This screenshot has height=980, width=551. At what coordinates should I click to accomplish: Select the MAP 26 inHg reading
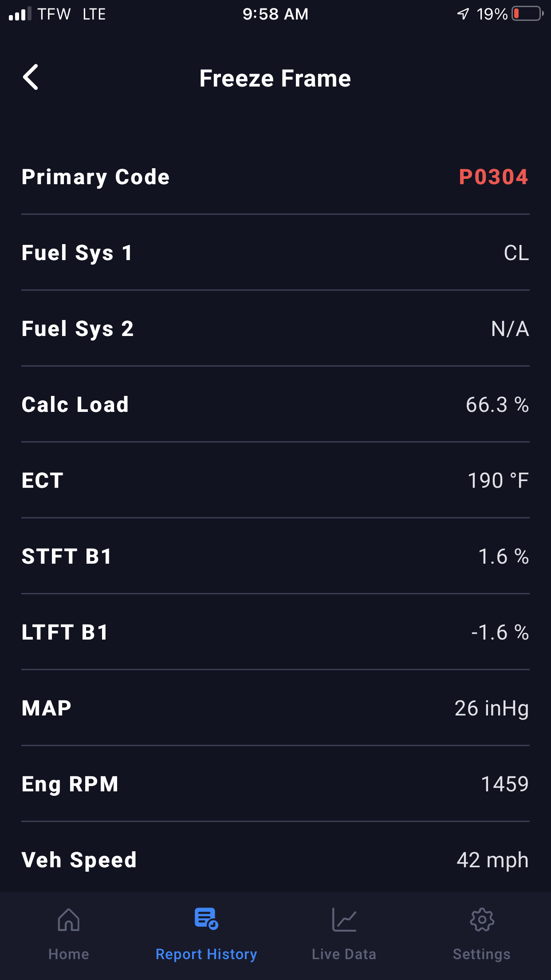click(492, 708)
